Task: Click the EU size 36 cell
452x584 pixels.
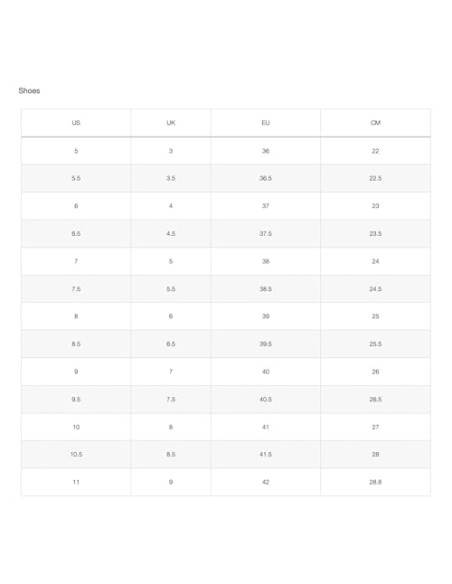Action: [x=265, y=151]
